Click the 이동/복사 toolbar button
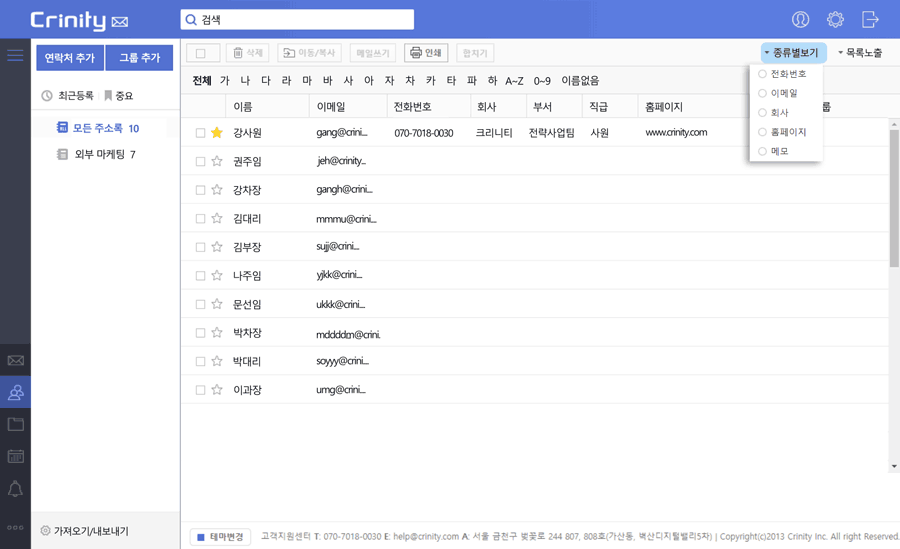Viewport: 900px width, 549px height. click(309, 53)
